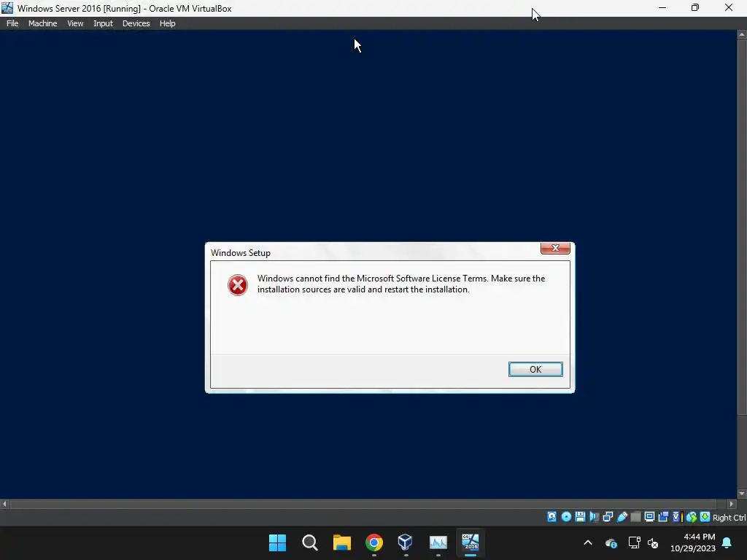This screenshot has height=560, width=747.
Task: Click the USB devices status icon
Action: coord(622,517)
